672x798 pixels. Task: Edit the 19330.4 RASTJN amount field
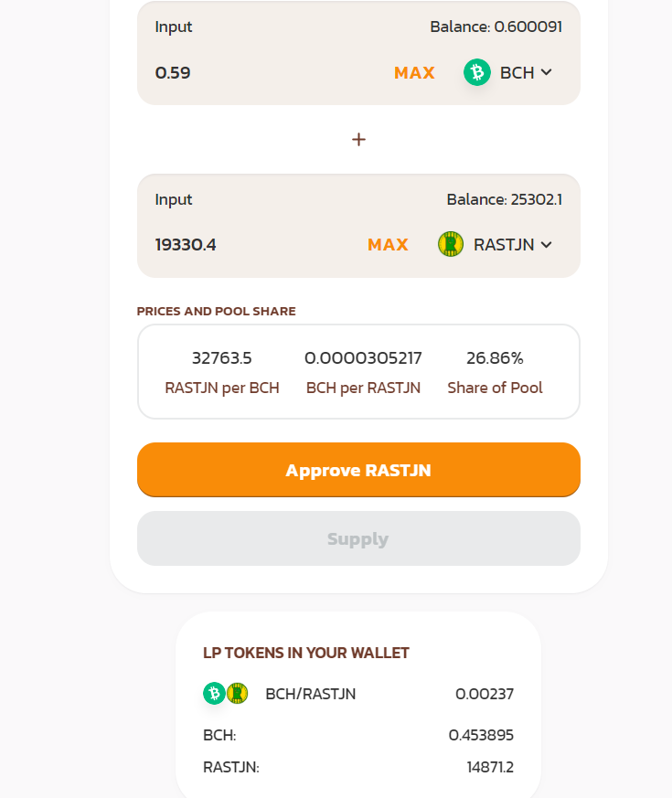tap(254, 245)
